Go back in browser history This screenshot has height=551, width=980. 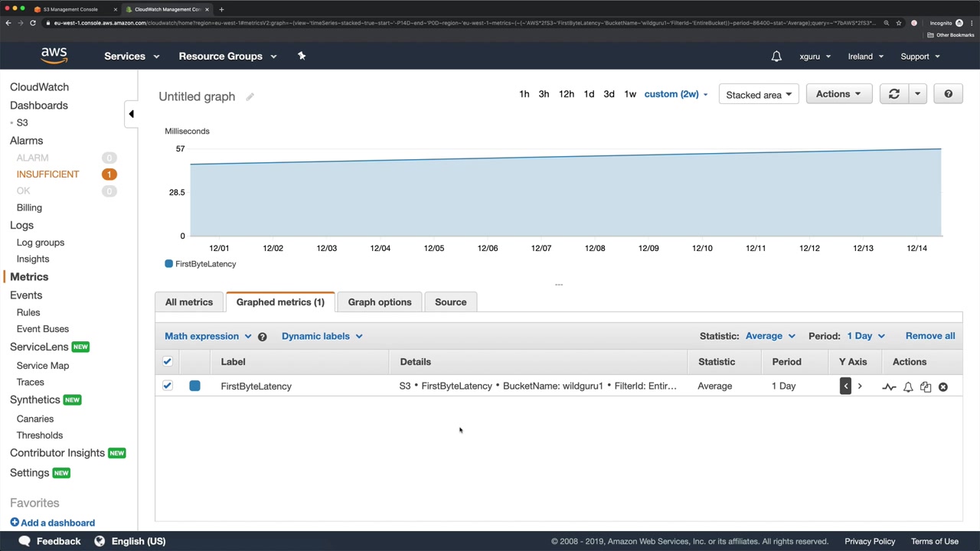tap(8, 23)
